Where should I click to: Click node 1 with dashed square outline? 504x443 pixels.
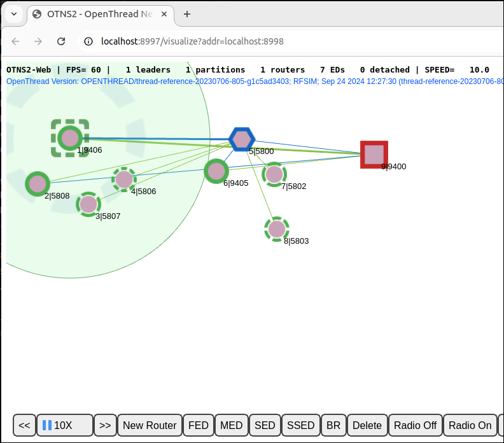[x=70, y=137]
